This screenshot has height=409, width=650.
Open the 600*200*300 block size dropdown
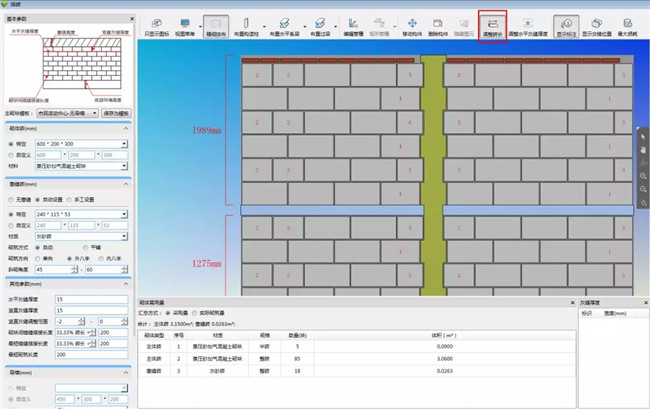click(124, 144)
